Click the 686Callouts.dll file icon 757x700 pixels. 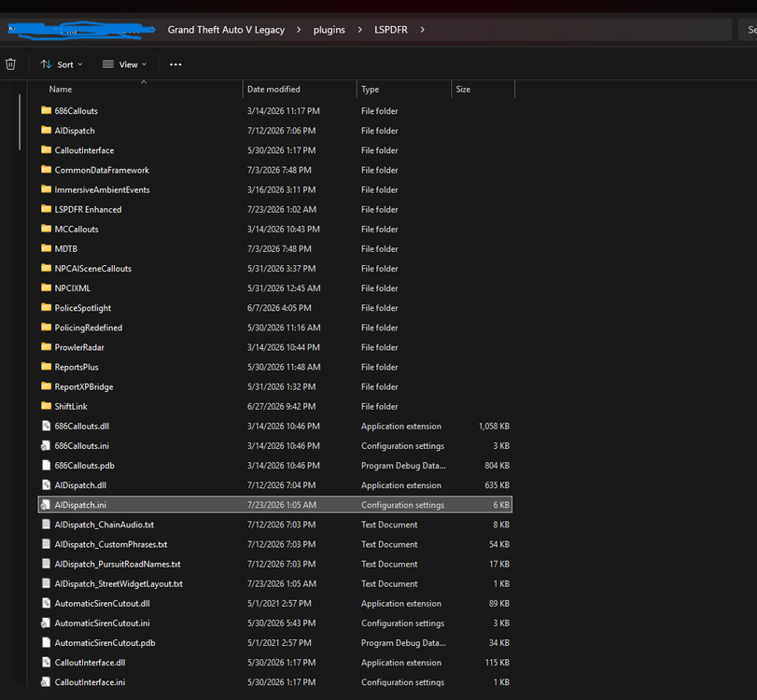click(x=46, y=426)
